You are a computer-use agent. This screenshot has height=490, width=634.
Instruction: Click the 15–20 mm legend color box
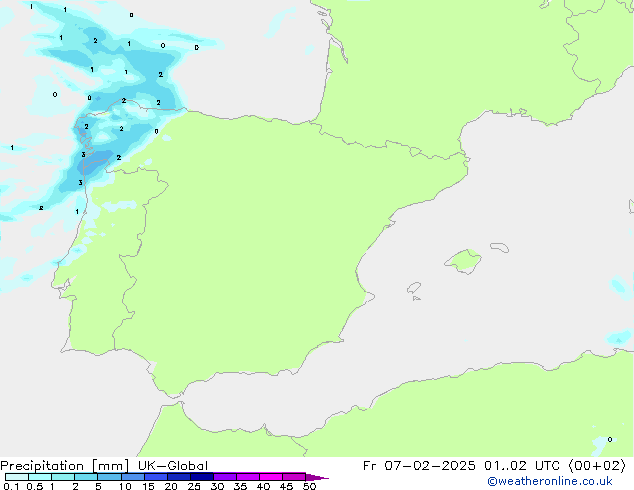[156, 477]
